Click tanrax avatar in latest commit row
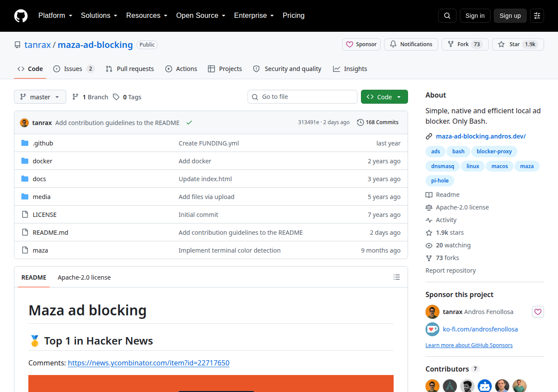The image size is (558, 392). 24,122
